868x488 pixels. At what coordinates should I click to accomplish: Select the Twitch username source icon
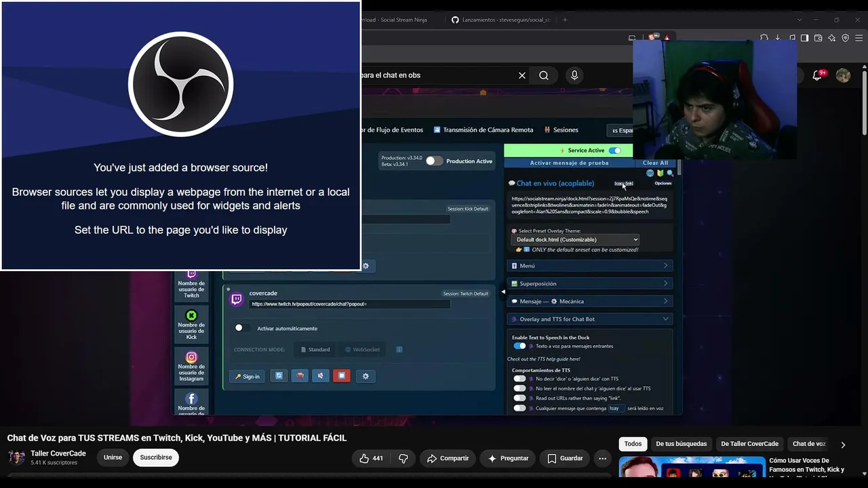pyautogui.click(x=191, y=274)
